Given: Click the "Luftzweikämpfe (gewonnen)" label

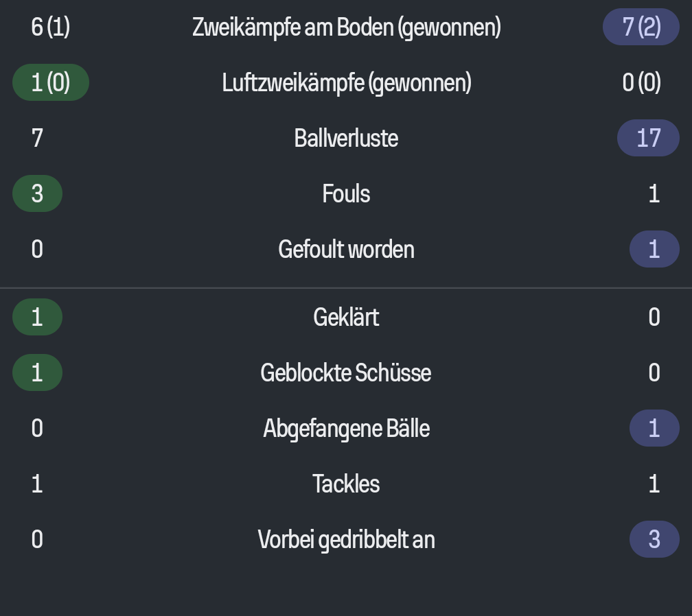Looking at the screenshot, I should [346, 83].
